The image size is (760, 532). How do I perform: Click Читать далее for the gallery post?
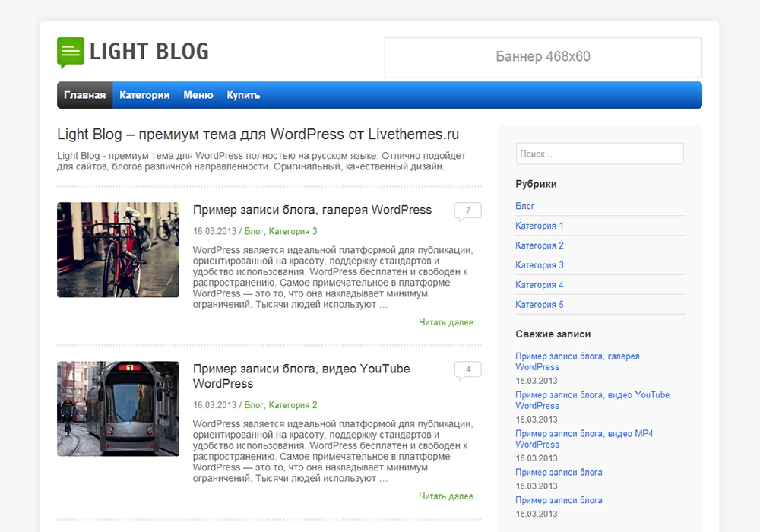450,322
